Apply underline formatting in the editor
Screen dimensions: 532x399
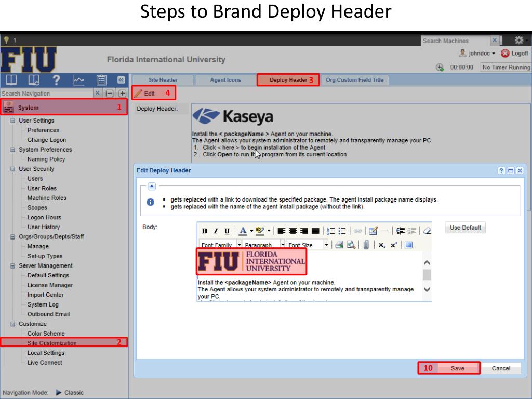[x=227, y=231]
